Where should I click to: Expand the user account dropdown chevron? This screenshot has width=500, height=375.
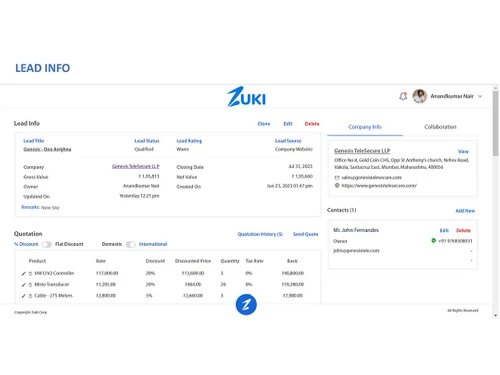pyautogui.click(x=480, y=96)
